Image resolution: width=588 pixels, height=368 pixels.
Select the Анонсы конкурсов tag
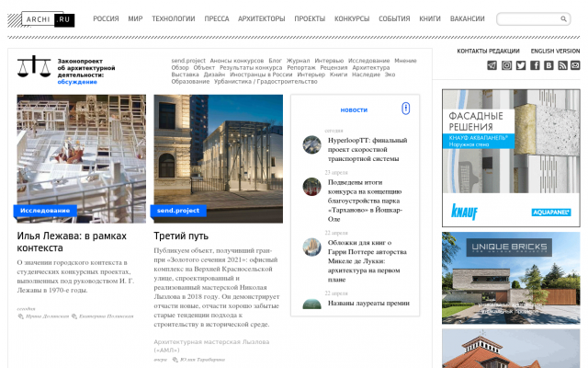(x=237, y=61)
